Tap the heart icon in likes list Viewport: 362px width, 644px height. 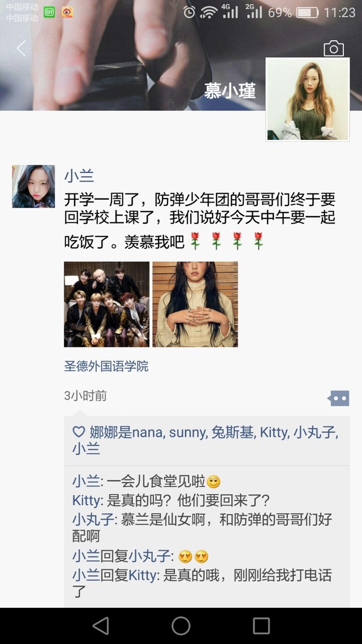click(79, 432)
